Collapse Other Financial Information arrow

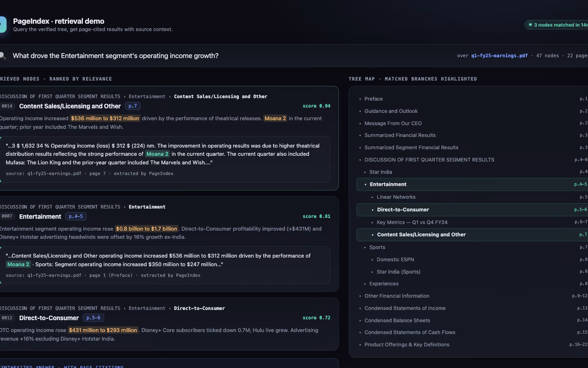[360, 296]
